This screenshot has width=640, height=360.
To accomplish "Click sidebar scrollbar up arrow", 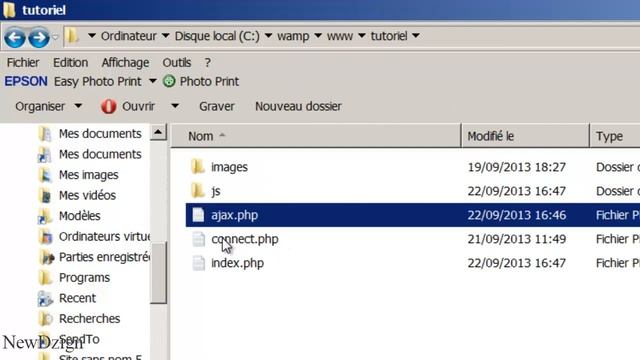I will pos(158,132).
